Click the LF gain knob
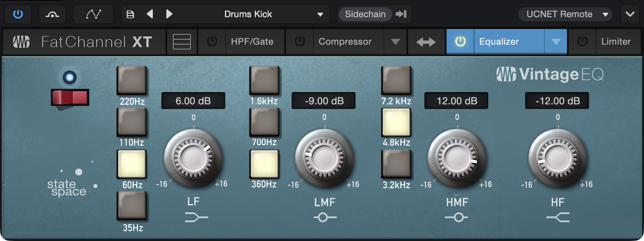Image resolution: width=644 pixels, height=241 pixels. [193, 158]
